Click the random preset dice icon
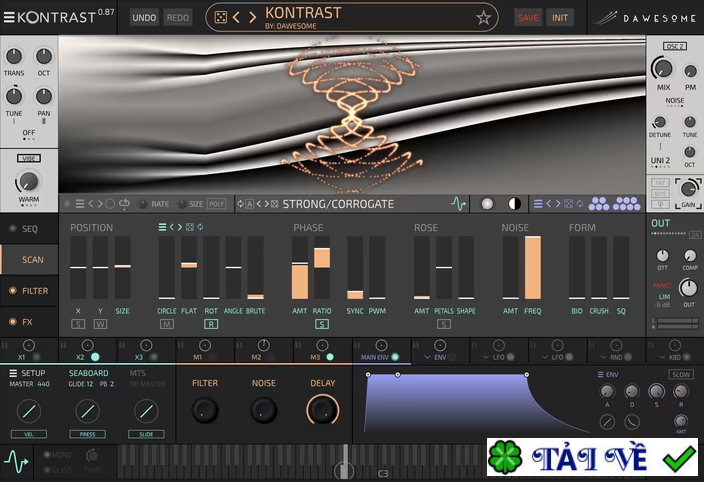The width and height of the screenshot is (704, 482). 220,18
